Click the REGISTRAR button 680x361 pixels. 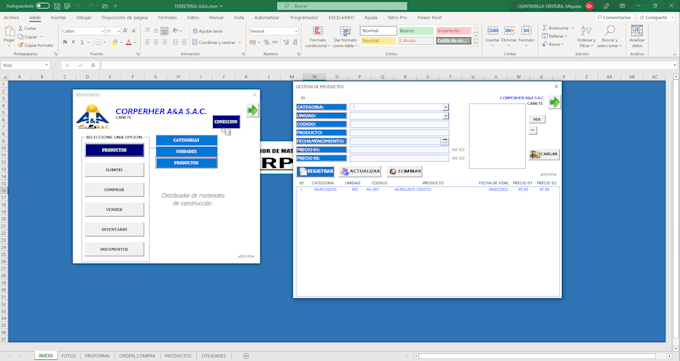pyautogui.click(x=316, y=171)
